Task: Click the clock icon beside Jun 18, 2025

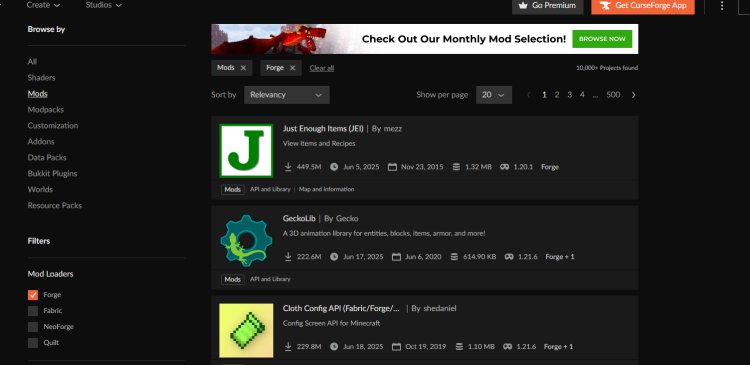Action: [x=334, y=346]
